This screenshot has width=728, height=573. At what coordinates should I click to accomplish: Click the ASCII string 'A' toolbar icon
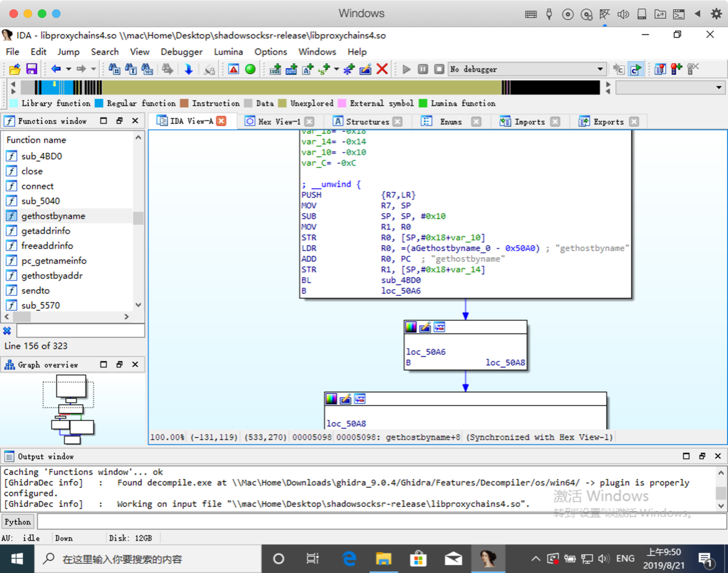point(308,69)
